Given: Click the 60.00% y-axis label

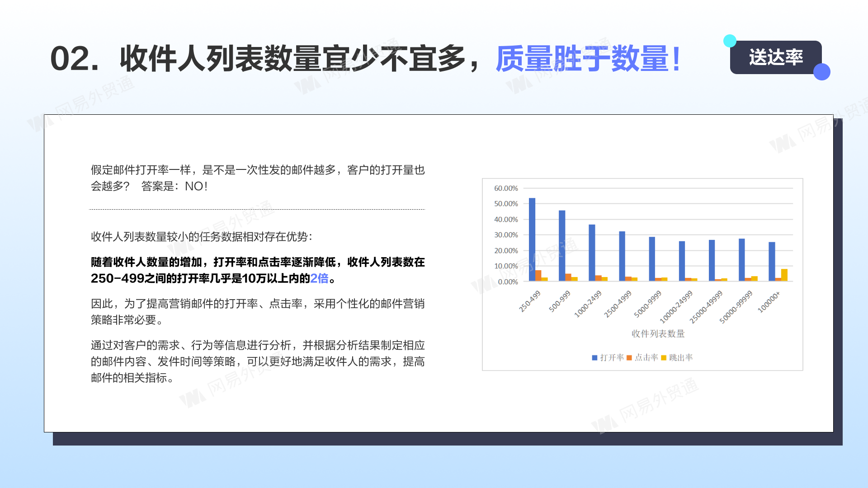Looking at the screenshot, I should coord(506,188).
